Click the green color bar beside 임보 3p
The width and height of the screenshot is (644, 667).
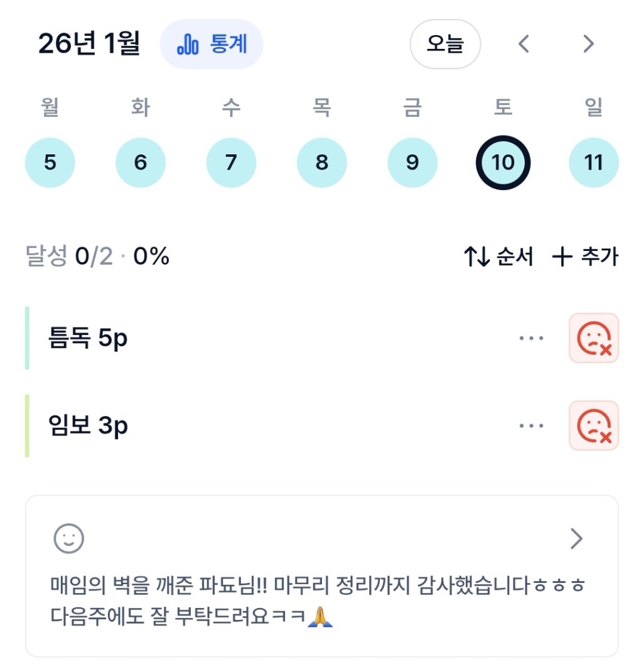[x=28, y=426]
